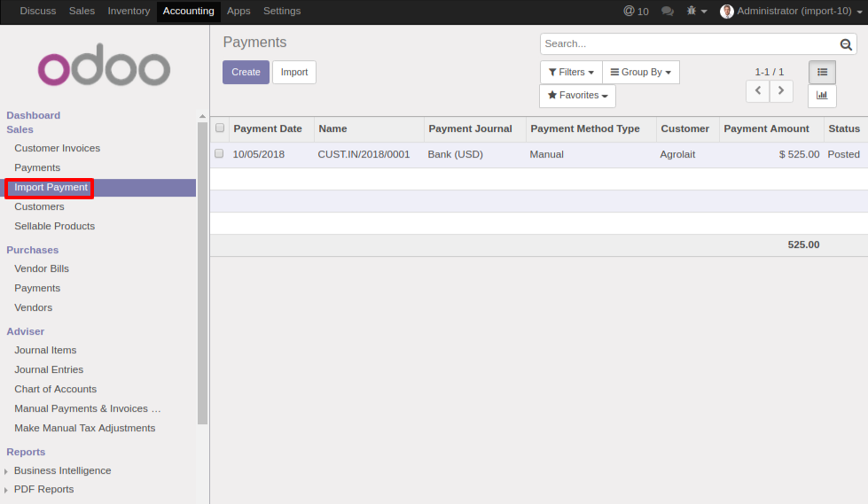Switch to graph view icon
This screenshot has height=504, width=868.
click(822, 96)
